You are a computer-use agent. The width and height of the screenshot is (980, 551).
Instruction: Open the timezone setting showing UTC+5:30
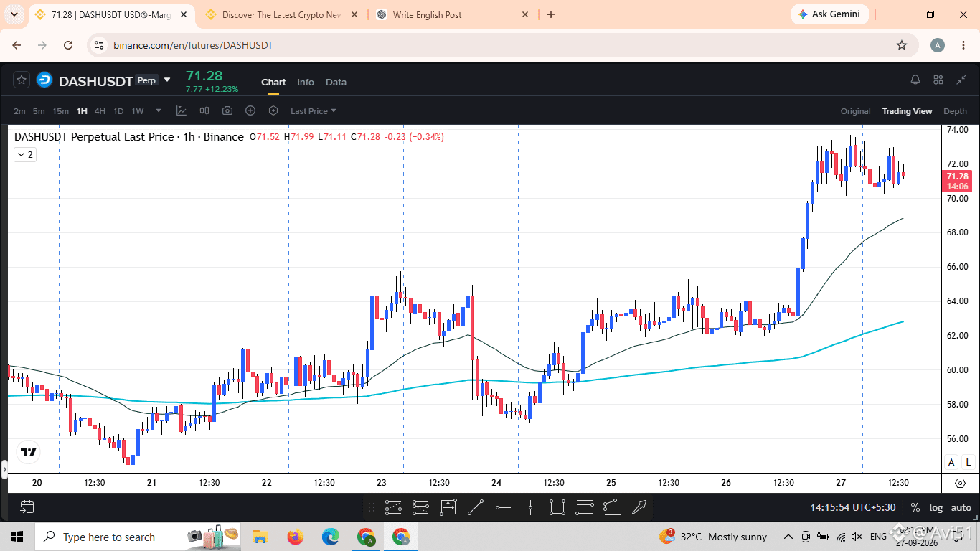click(853, 507)
